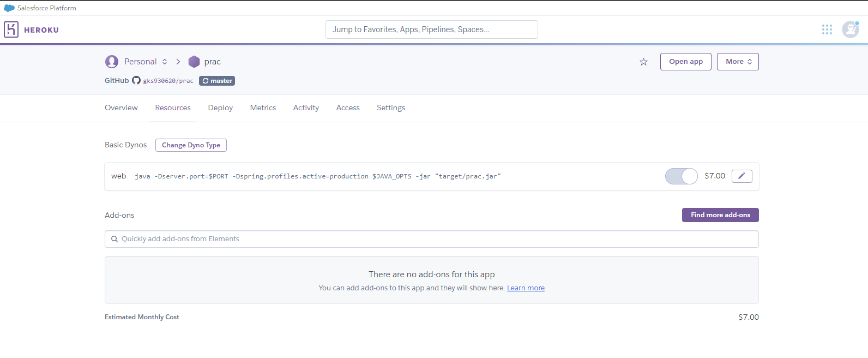Viewport: 868px width, 358px height.
Task: Expand the Personal team switcher arrows
Action: [165, 62]
